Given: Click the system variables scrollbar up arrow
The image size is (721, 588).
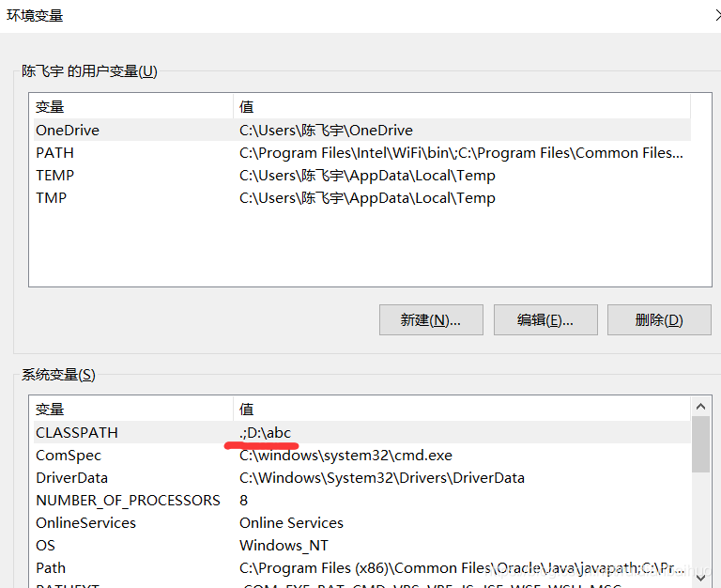Looking at the screenshot, I should tap(700, 407).
